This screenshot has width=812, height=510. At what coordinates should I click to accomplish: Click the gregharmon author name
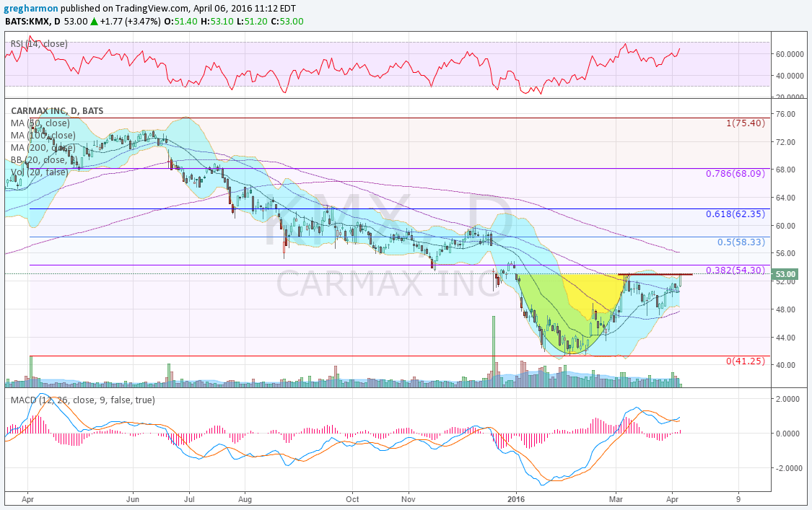click(32, 8)
